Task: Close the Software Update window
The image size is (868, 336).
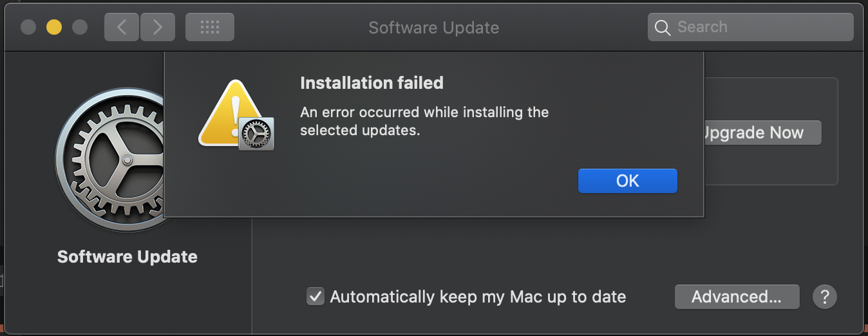Action: (28, 27)
